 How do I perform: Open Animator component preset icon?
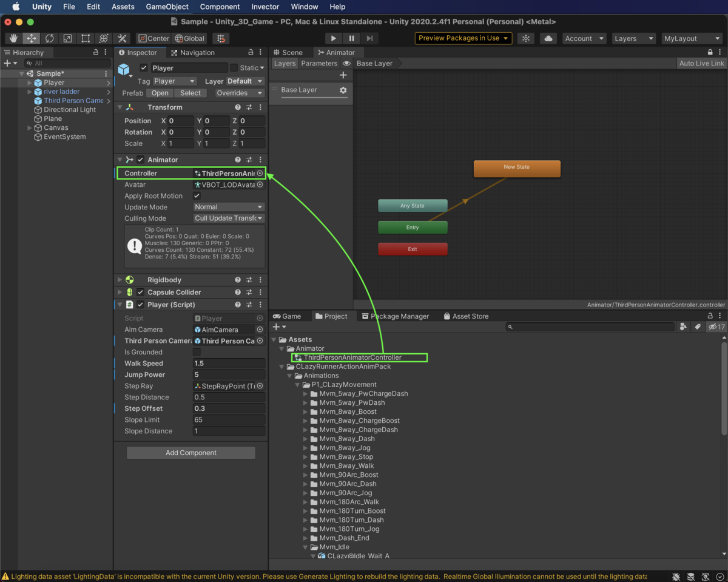pyautogui.click(x=249, y=160)
